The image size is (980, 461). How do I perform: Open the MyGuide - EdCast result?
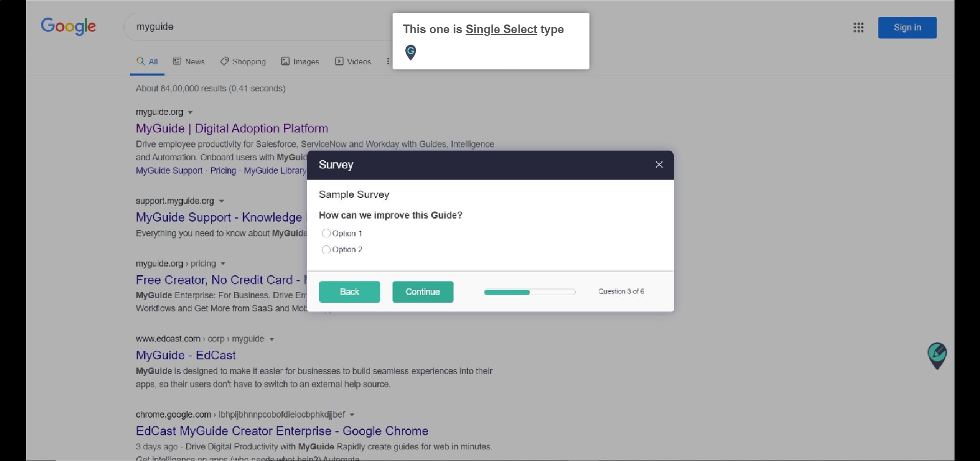point(186,355)
